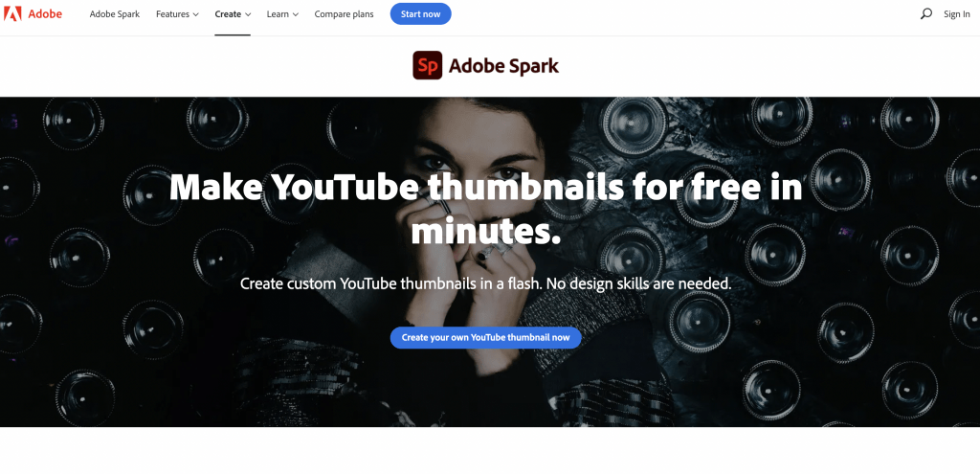Click the Adobe Spark title beside Sp logo
The height and width of the screenshot is (474, 980).
pos(503,66)
